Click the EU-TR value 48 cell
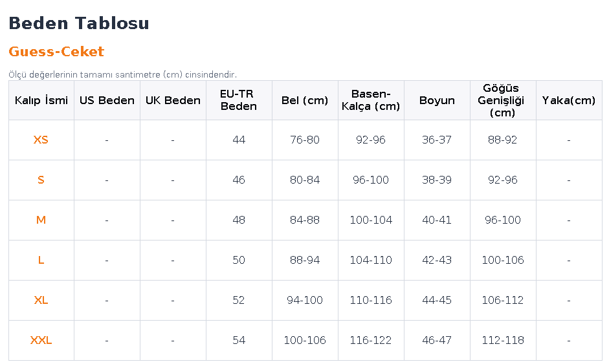The height and width of the screenshot is (364, 609). point(239,220)
